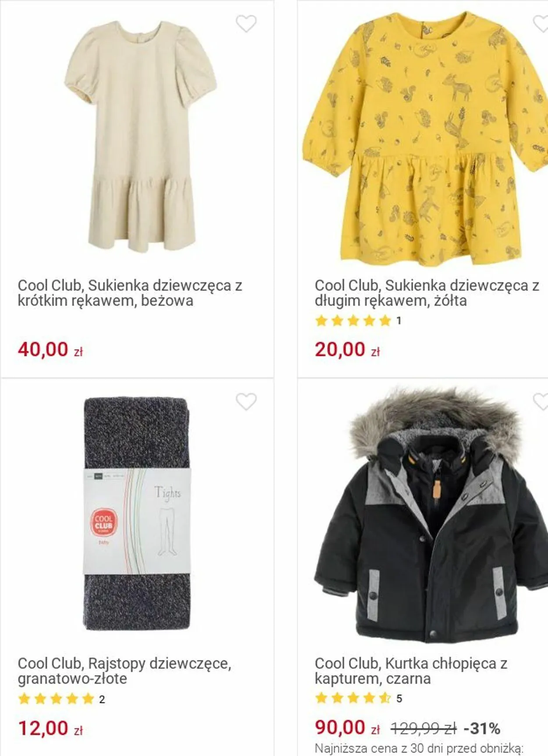Click five-star rating on tights
Viewport: 548px width, 756px height.
click(x=56, y=699)
